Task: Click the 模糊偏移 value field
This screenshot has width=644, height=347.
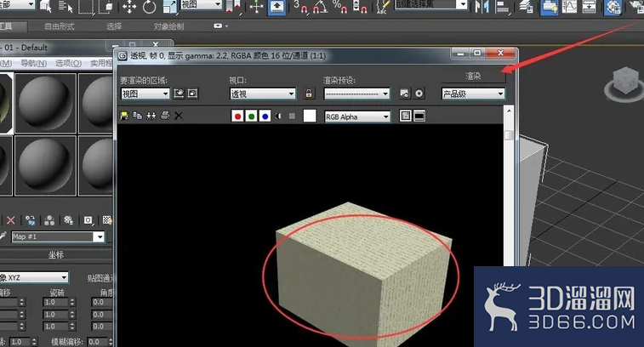Action: pos(97,342)
